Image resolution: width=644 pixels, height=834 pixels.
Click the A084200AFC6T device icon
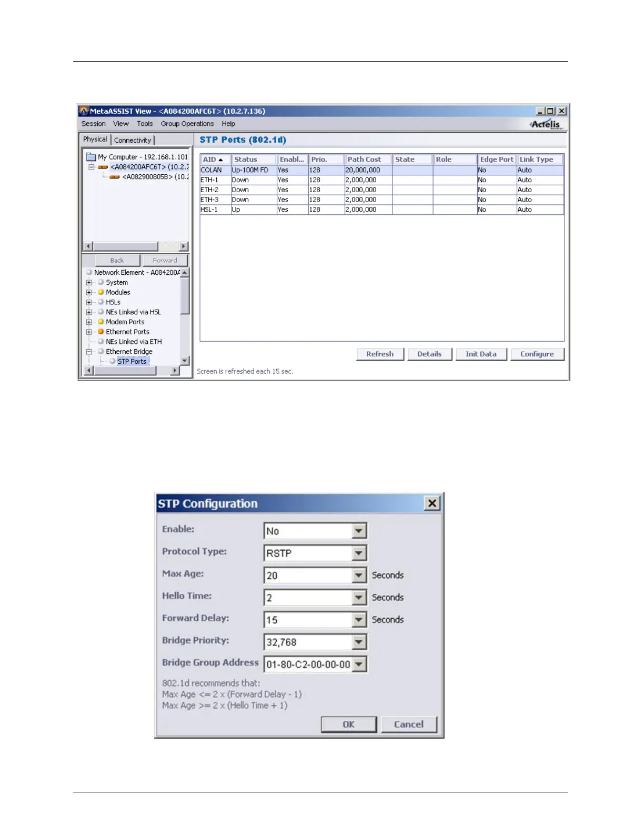point(103,167)
